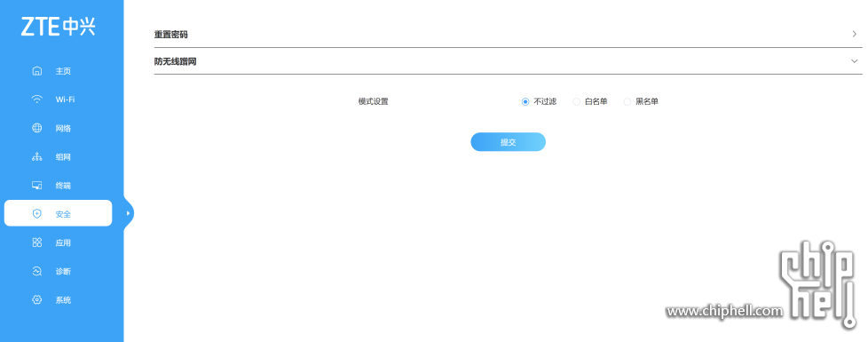Click the Wi-Fi signal icon
The image size is (868, 342).
[x=37, y=99]
